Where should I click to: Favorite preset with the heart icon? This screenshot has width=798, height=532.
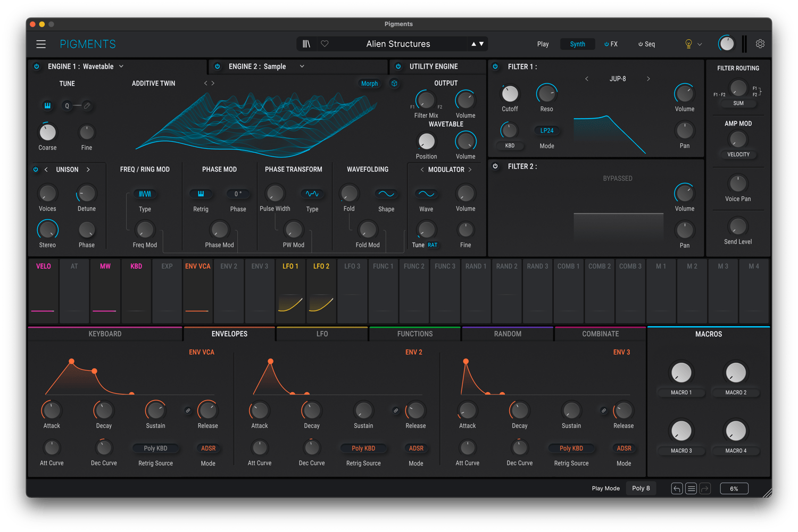coord(325,44)
